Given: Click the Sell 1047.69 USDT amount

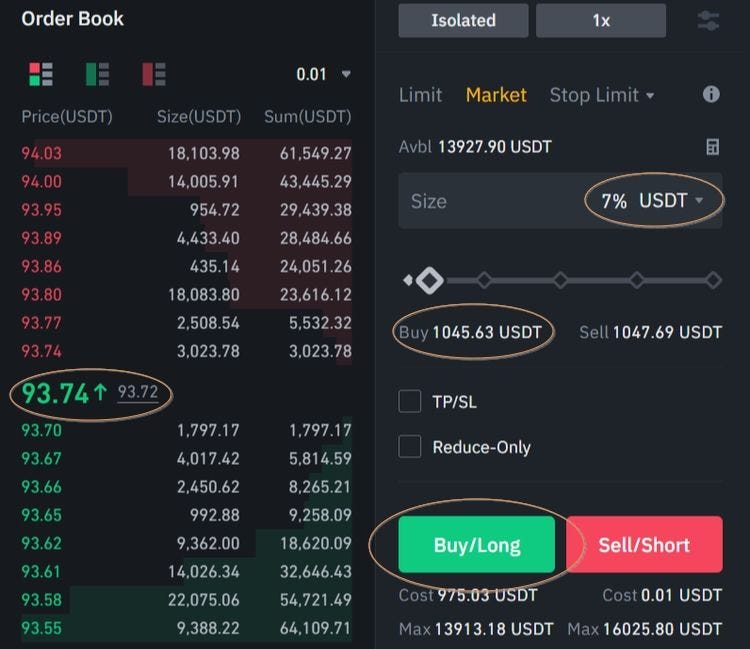Looking at the screenshot, I should click(x=651, y=332).
